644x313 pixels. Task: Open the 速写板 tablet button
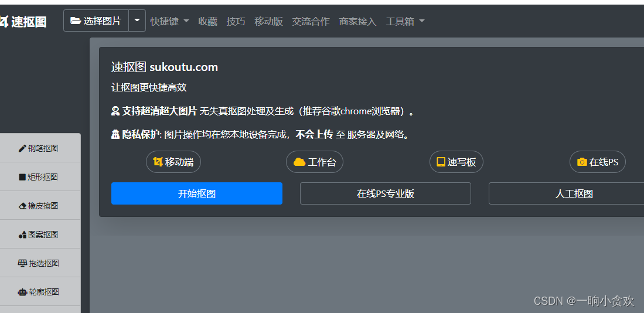click(x=456, y=162)
